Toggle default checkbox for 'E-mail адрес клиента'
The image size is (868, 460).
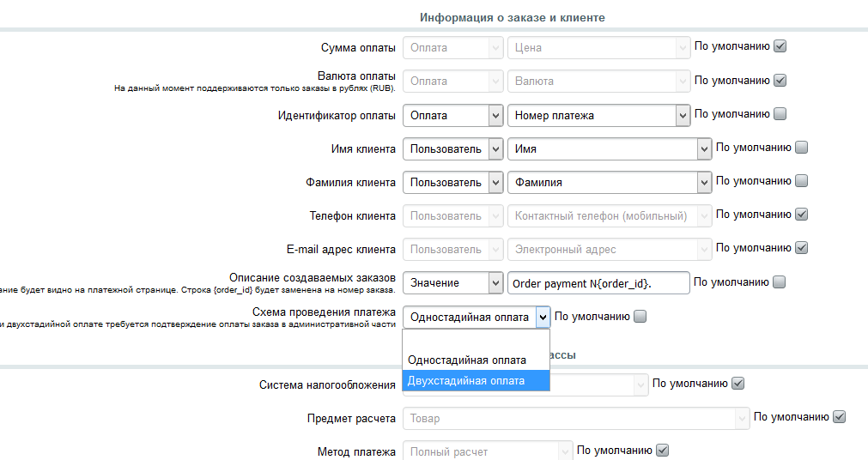[801, 247]
